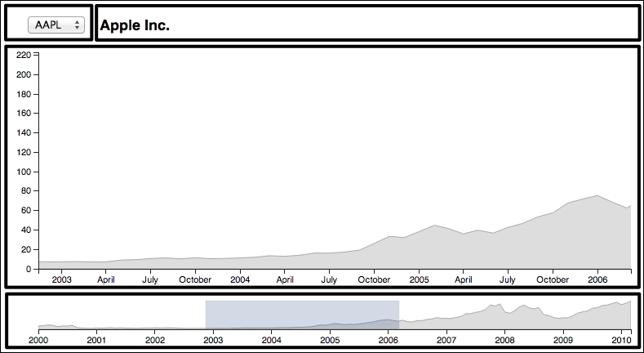Click the 100 value on the price axis

[x=24, y=172]
